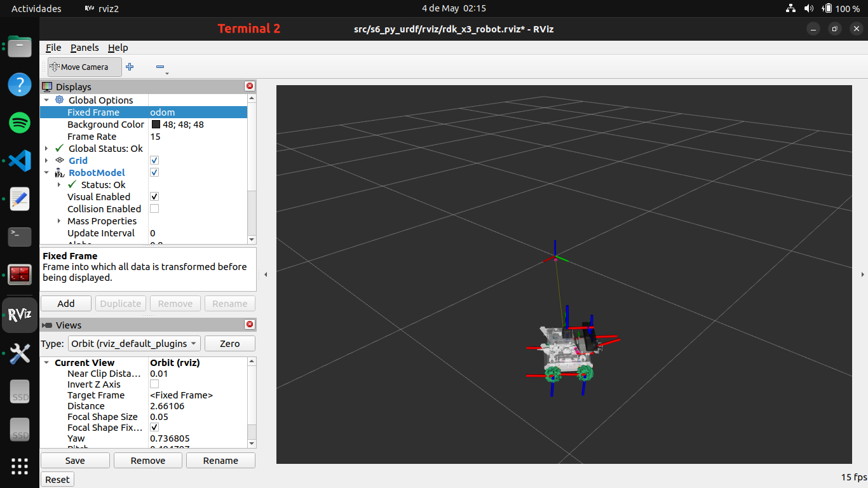Click the first SSD drive icon in dock
This screenshot has height=488, width=868.
pyautogui.click(x=20, y=391)
